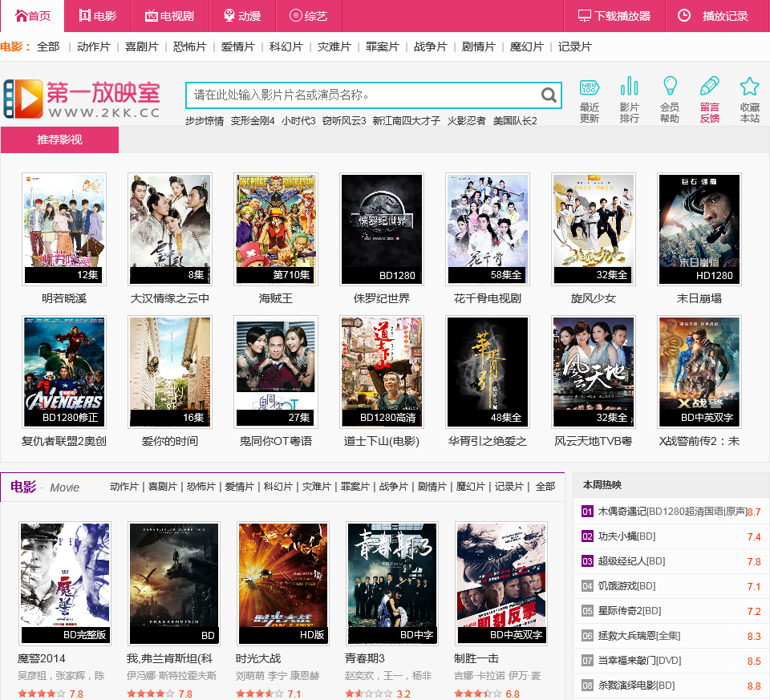Open the 制胜一击 movie poster
This screenshot has height=700, width=770.
tap(500, 583)
